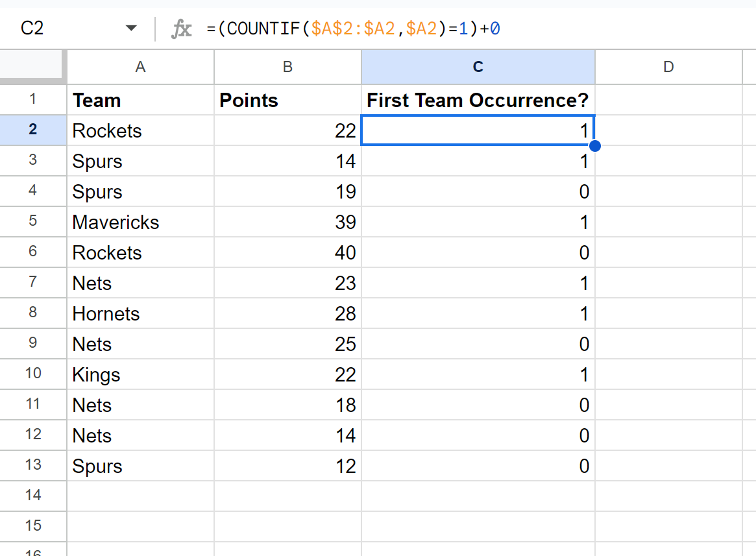The height and width of the screenshot is (556, 756).
Task: Click the fx function icon
Action: (181, 29)
